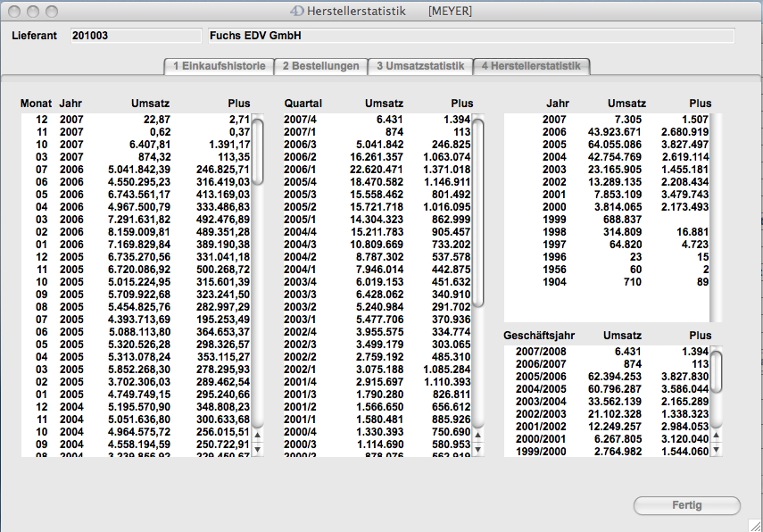The width and height of the screenshot is (763, 532).
Task: Click the window resize grip in the corner
Action: tap(755, 524)
